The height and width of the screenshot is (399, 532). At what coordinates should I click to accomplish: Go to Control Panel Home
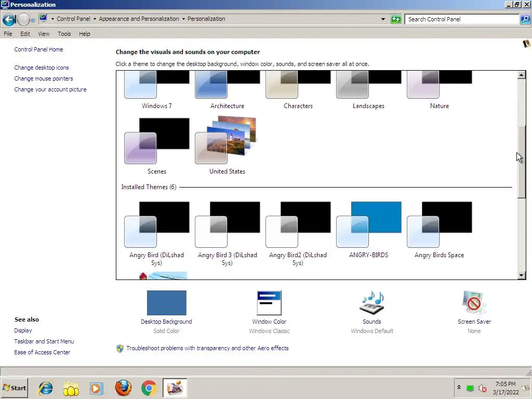click(38, 49)
